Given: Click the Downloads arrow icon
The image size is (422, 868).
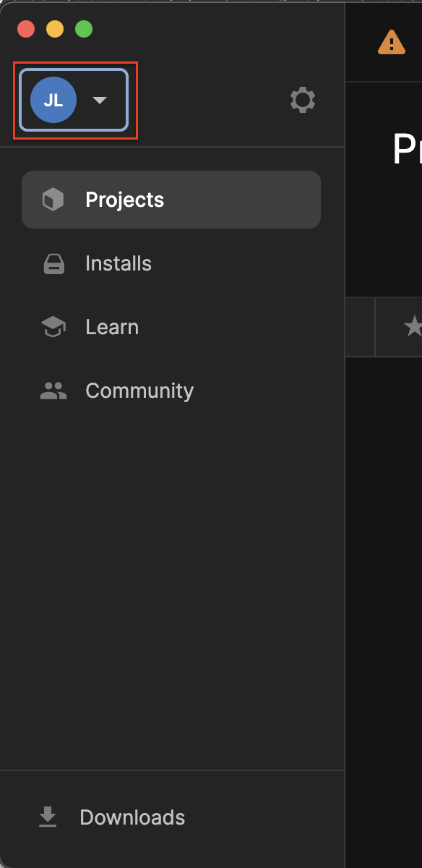Looking at the screenshot, I should click(x=48, y=817).
